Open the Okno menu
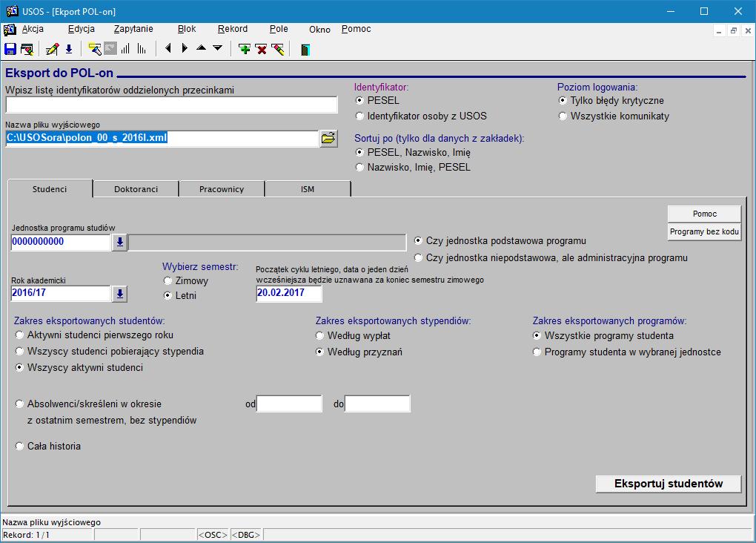The height and width of the screenshot is (543, 756). pyautogui.click(x=319, y=30)
